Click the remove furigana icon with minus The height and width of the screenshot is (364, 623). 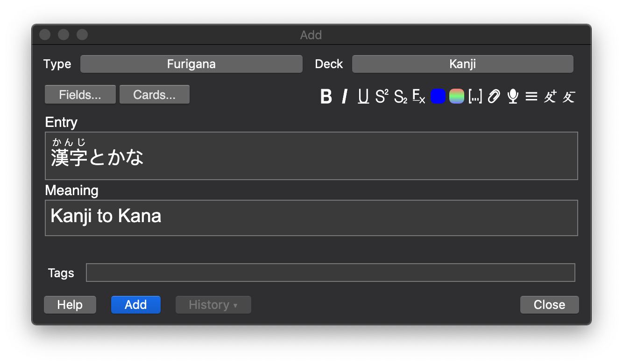pyautogui.click(x=568, y=97)
